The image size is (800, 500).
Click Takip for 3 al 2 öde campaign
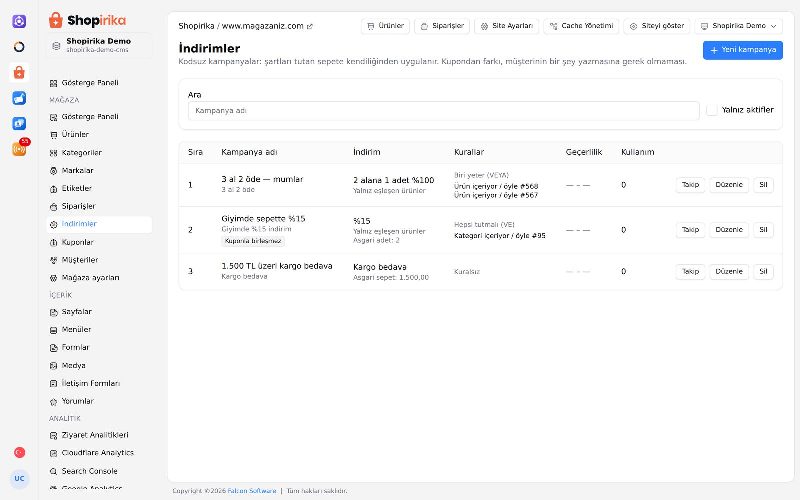click(690, 185)
